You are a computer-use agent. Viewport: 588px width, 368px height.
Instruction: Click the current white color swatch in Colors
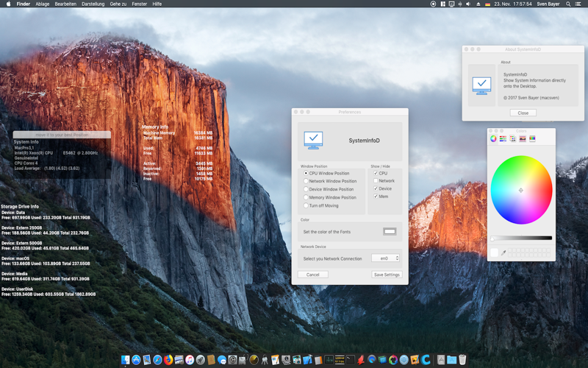click(x=494, y=252)
